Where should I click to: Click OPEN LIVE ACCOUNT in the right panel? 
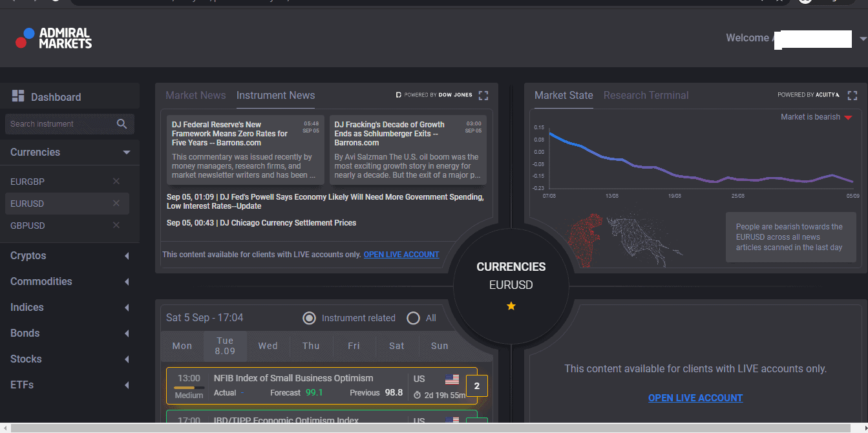(x=695, y=397)
